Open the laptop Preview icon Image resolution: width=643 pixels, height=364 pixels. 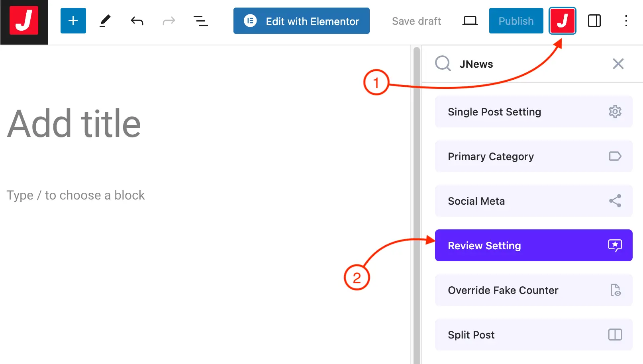470,21
